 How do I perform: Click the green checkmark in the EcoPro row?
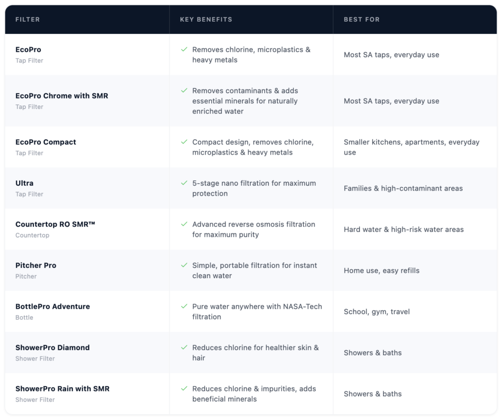(x=184, y=49)
